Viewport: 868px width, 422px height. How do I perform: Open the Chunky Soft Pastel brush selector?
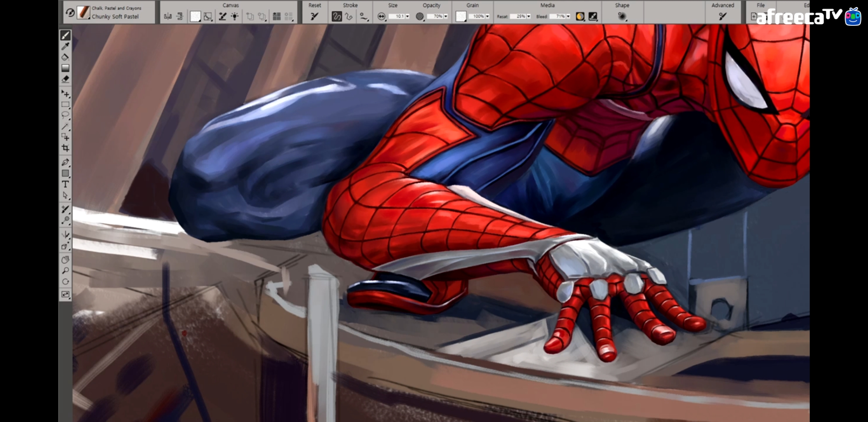tap(83, 13)
